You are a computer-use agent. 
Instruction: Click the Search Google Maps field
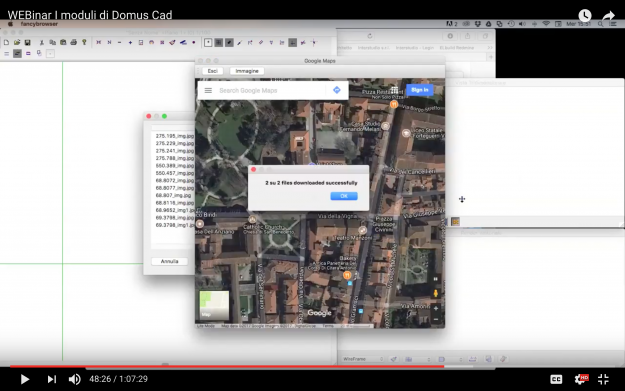[271, 90]
